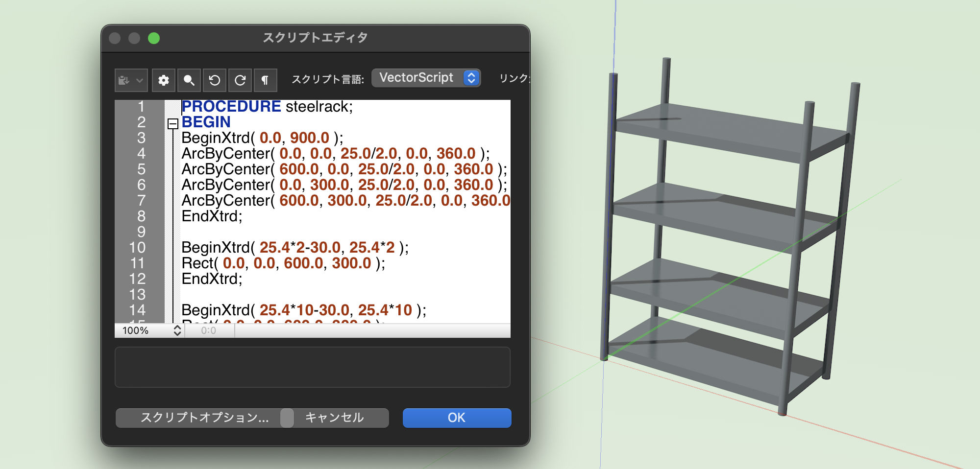
Task: Confirm with the OK button
Action: 457,418
